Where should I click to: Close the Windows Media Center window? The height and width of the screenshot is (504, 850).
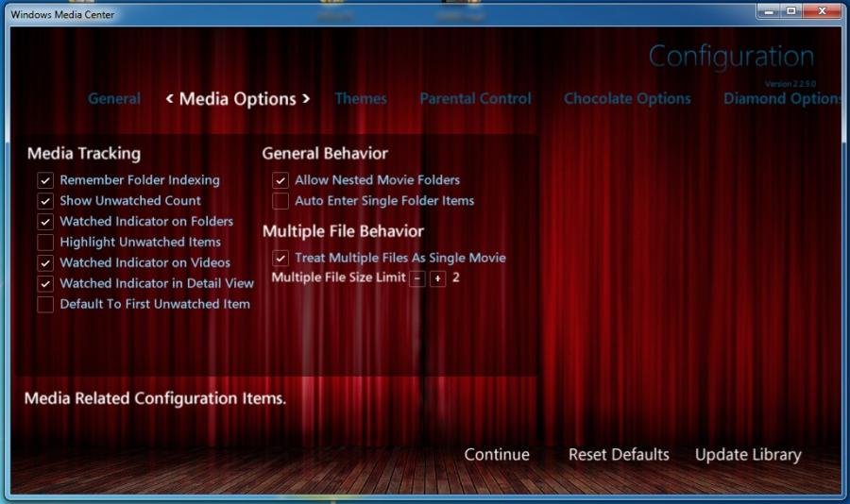pos(822,11)
